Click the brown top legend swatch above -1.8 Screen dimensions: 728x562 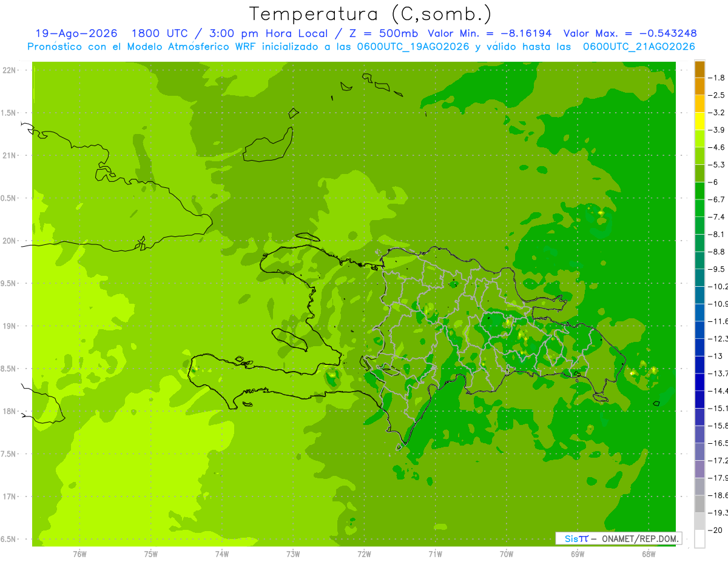tap(699, 69)
